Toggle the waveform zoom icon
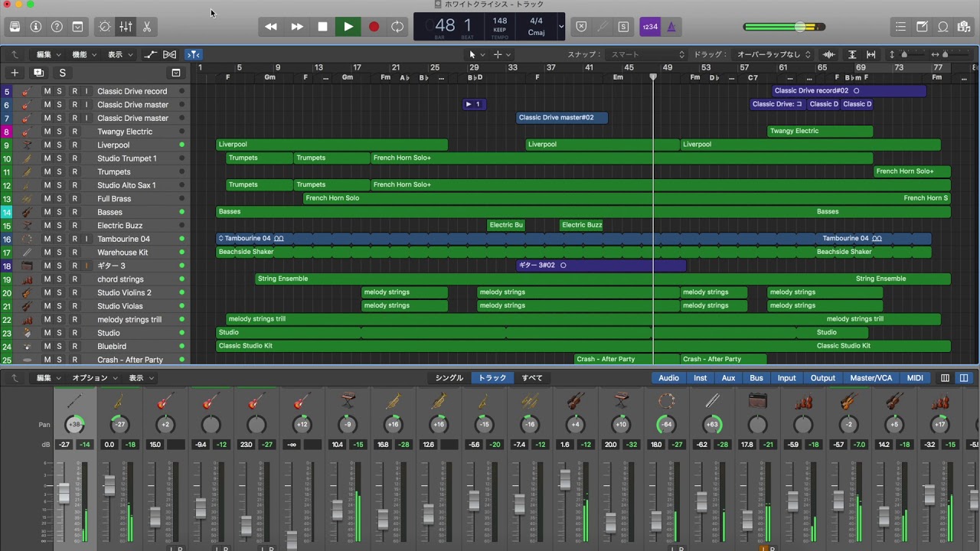This screenshot has height=551, width=980. [828, 54]
